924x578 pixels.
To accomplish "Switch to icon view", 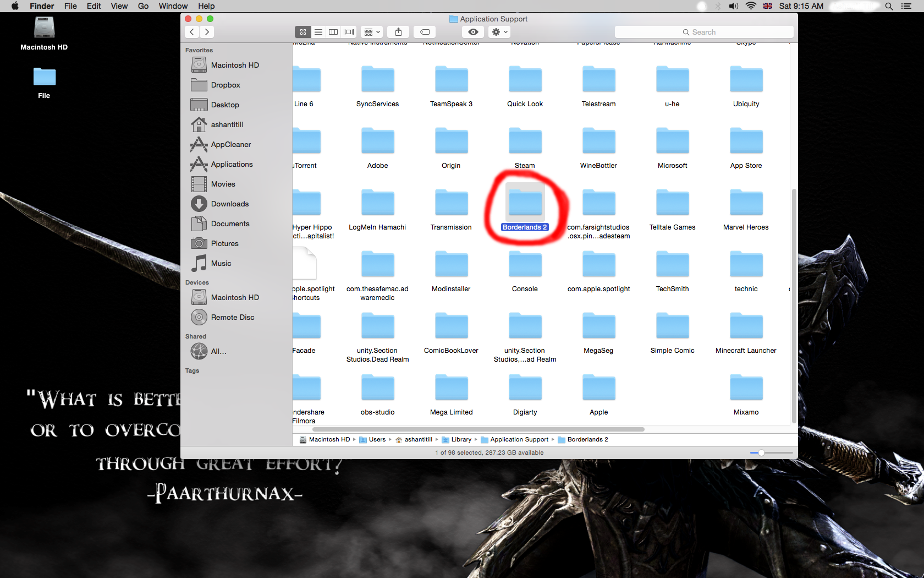I will point(303,32).
